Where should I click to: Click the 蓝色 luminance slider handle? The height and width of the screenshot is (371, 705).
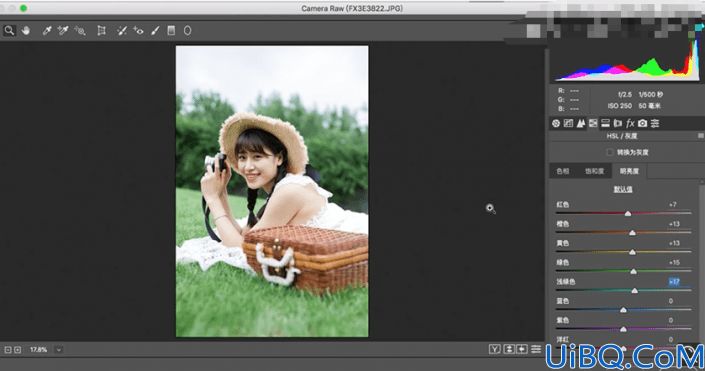coord(623,310)
